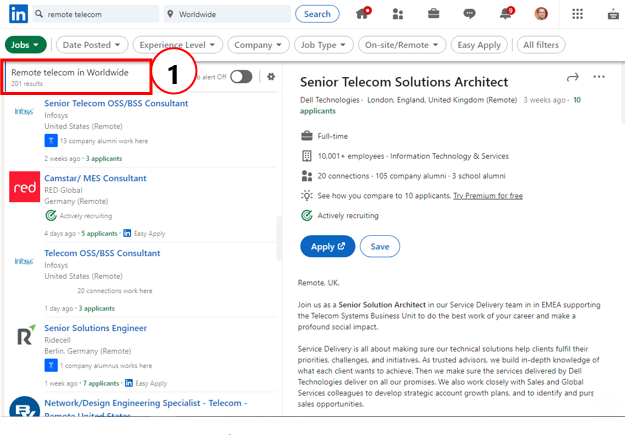Open the Notifications bell icon
The height and width of the screenshot is (435, 625).
point(506,13)
